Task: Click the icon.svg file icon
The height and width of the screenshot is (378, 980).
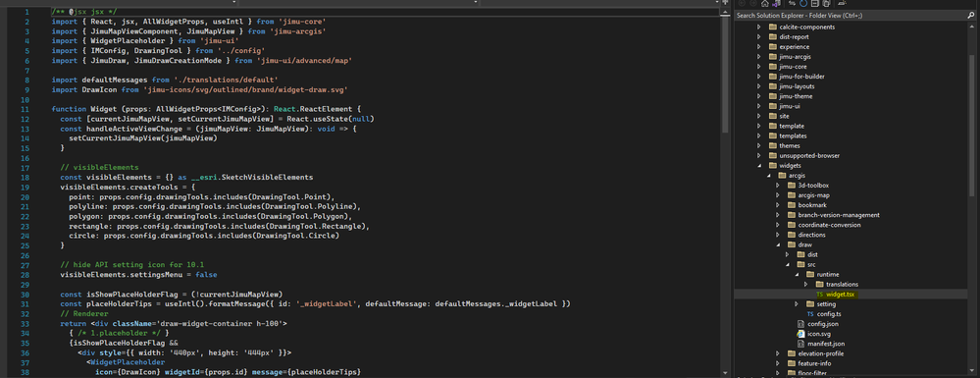Action: 801,334
